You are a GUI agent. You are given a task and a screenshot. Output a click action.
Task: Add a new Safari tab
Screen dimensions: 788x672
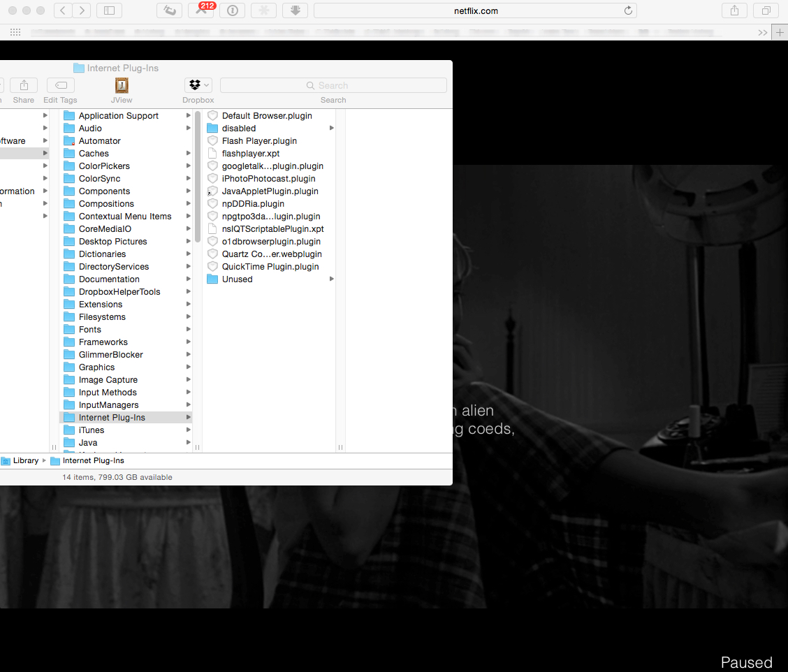(x=780, y=32)
